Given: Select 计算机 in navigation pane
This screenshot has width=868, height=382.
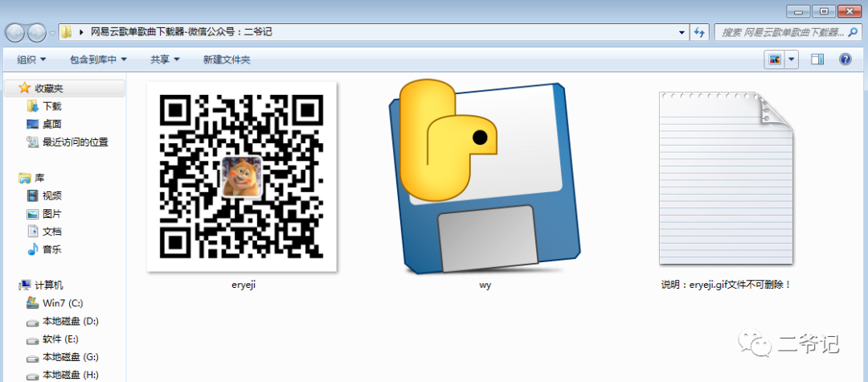Looking at the screenshot, I should point(49,285).
